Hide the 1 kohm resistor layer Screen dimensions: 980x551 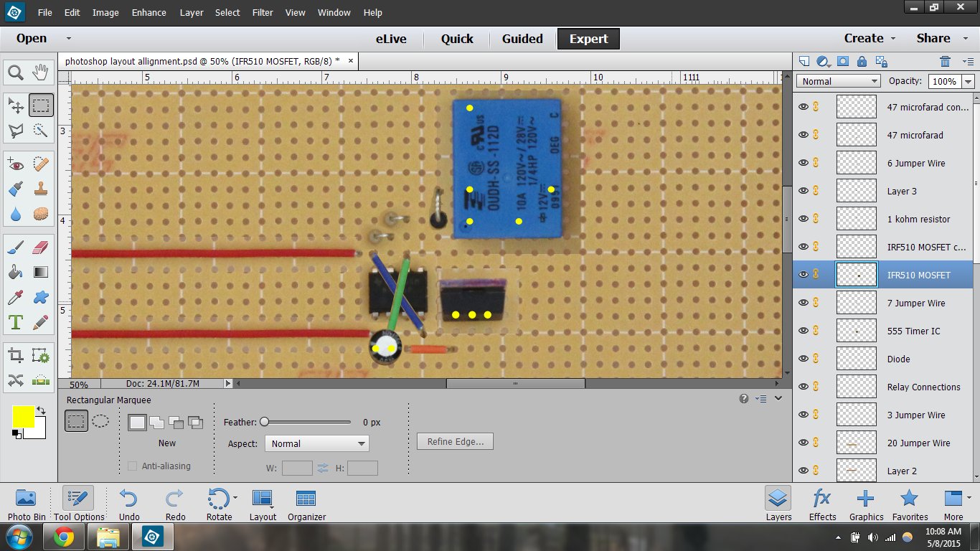pos(804,219)
